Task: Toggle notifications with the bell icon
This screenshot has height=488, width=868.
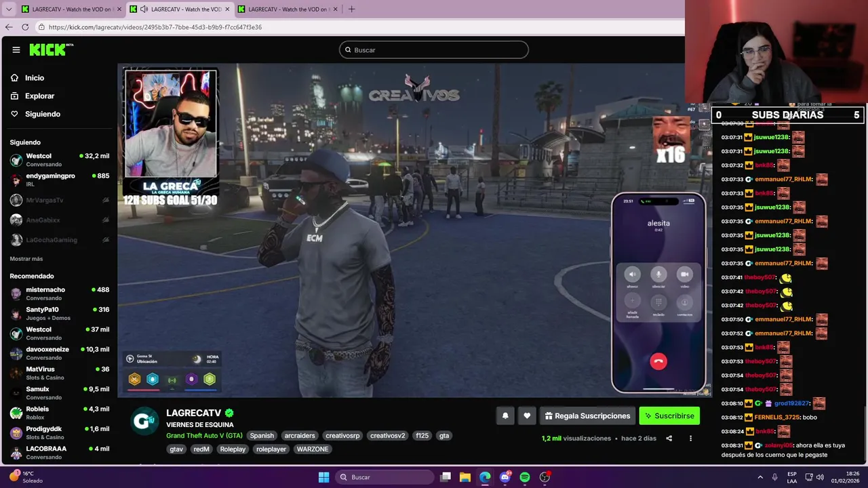Action: 505,416
